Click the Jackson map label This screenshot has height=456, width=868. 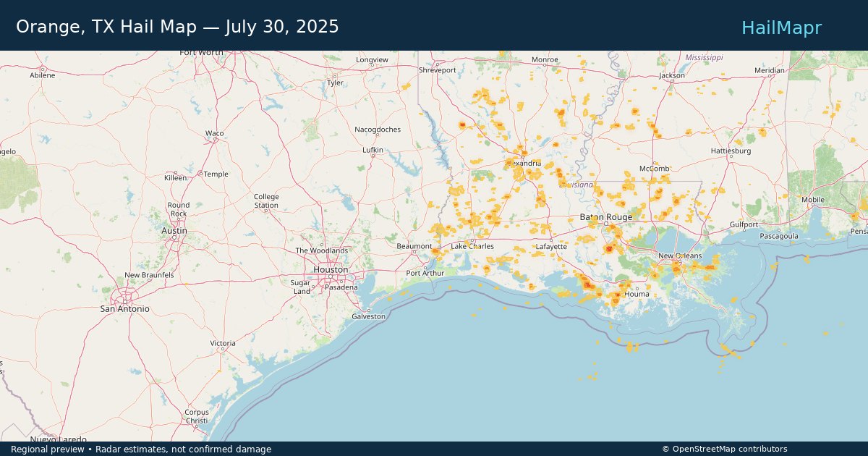point(672,75)
